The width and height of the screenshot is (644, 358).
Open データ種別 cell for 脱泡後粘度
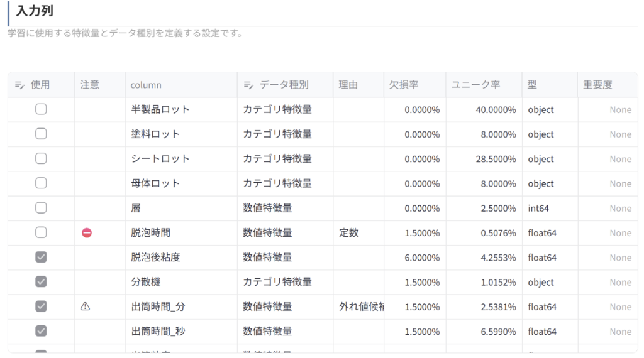[x=285, y=257]
